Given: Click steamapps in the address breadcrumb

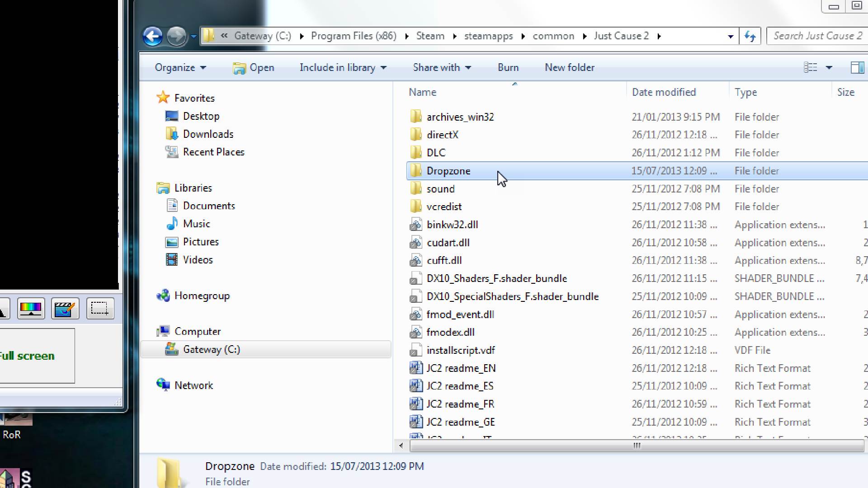Looking at the screenshot, I should (x=488, y=36).
